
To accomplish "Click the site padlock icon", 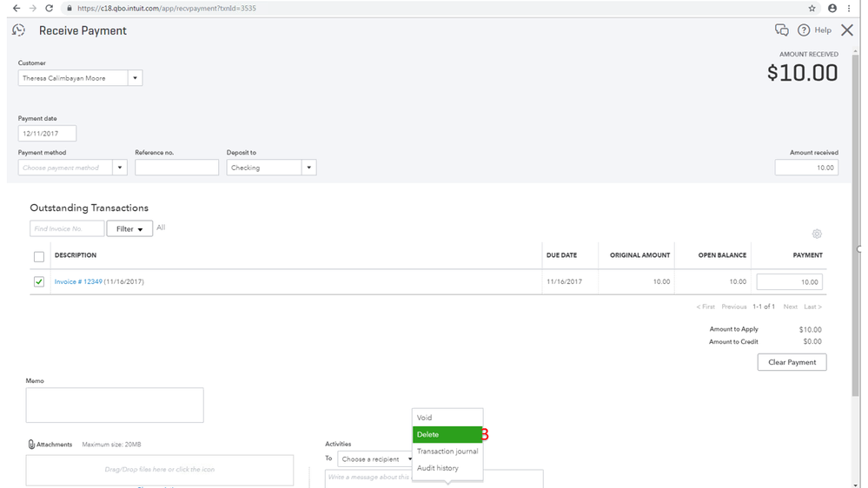I will (70, 9).
